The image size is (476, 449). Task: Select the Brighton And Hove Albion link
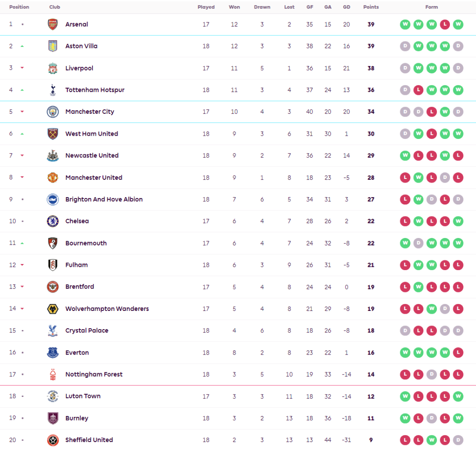tap(104, 199)
